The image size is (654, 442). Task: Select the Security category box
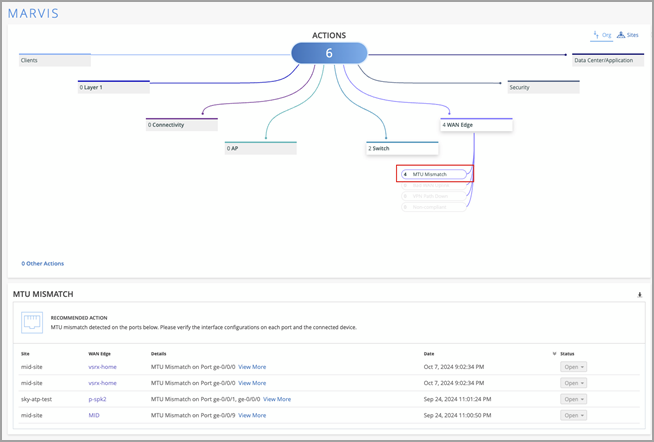(543, 87)
